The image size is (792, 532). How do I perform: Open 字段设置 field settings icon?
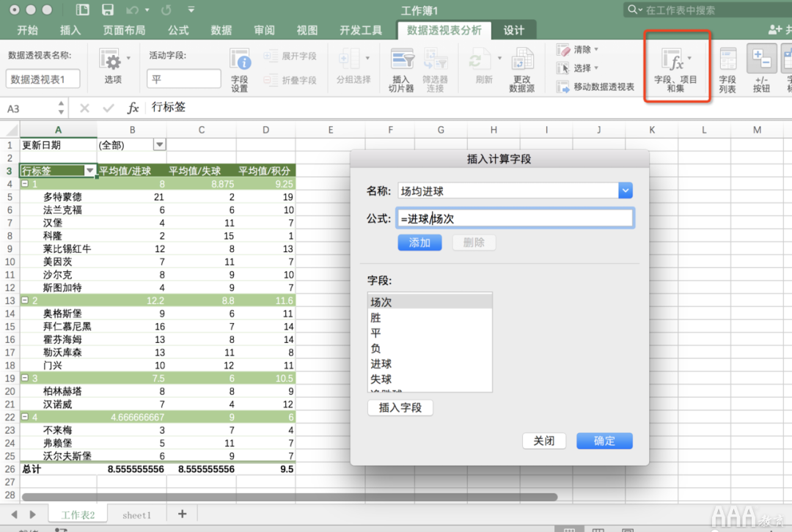click(239, 70)
